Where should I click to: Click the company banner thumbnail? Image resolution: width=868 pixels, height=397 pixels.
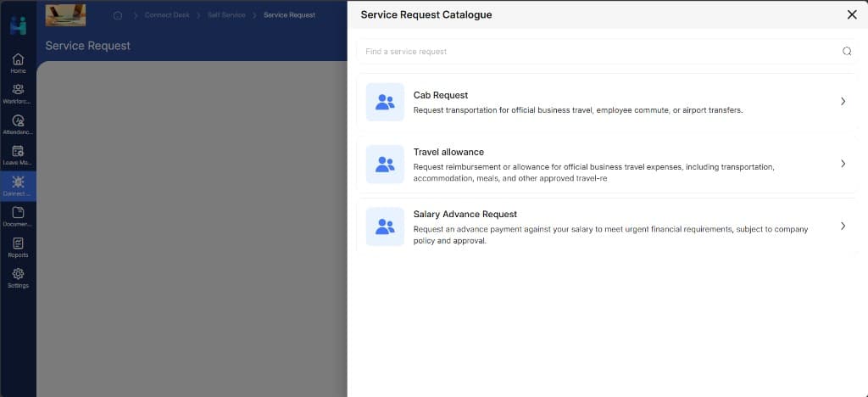click(65, 15)
